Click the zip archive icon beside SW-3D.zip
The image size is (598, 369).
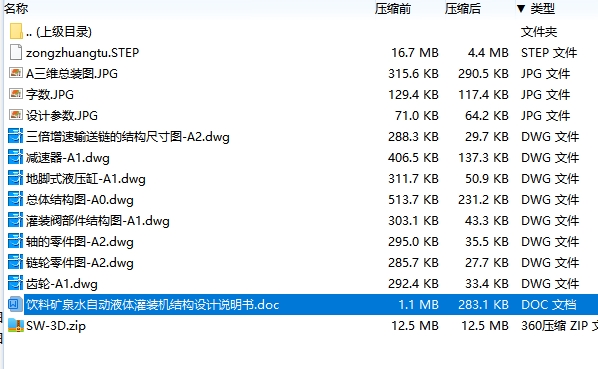coord(16,325)
